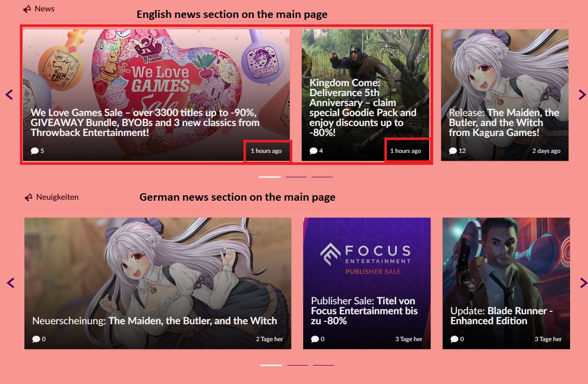Viewport: 588px width, 384px height.
Task: Go to previous German news slide arrow
Action: click(x=10, y=283)
